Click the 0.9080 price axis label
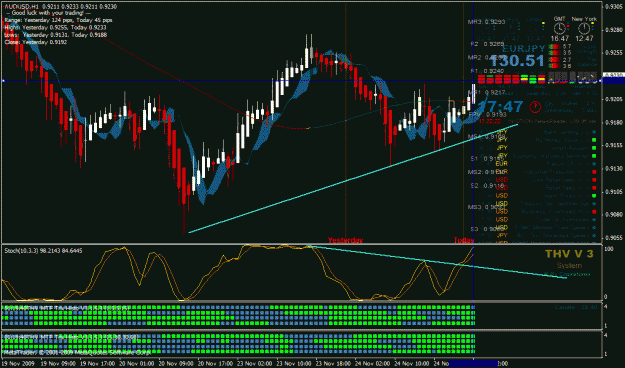 (614, 215)
